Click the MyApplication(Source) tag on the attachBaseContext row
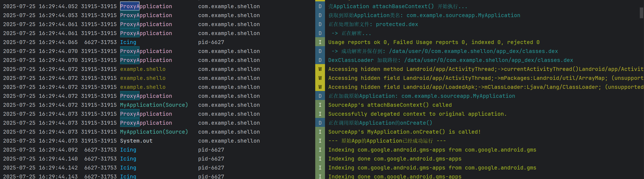 click(x=154, y=105)
